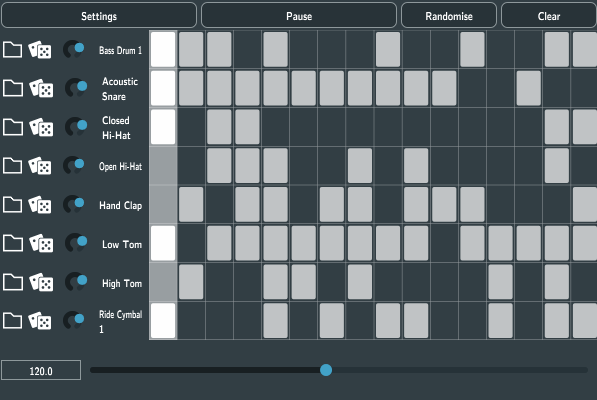
Task: Pause the sequencer playback
Action: tap(299, 16)
